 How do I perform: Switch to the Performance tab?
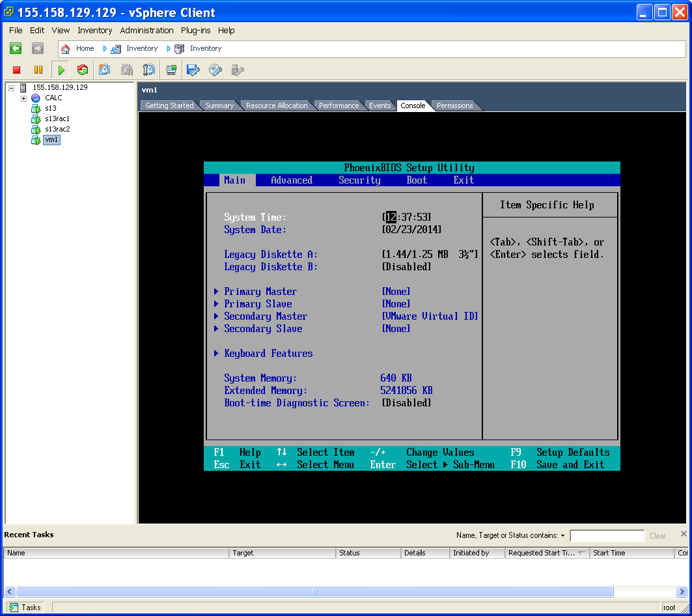point(339,105)
